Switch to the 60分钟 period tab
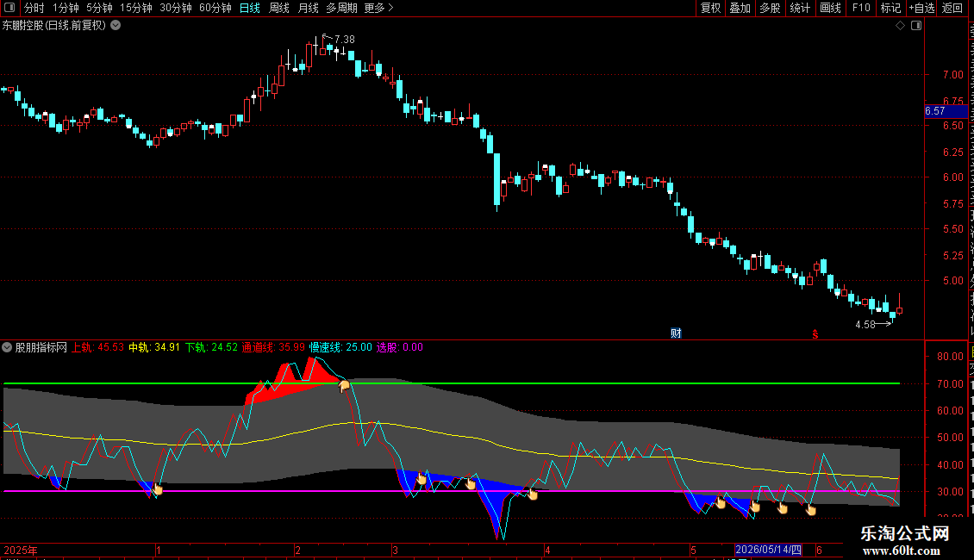Screen dimensions: 974x560 click(215, 8)
